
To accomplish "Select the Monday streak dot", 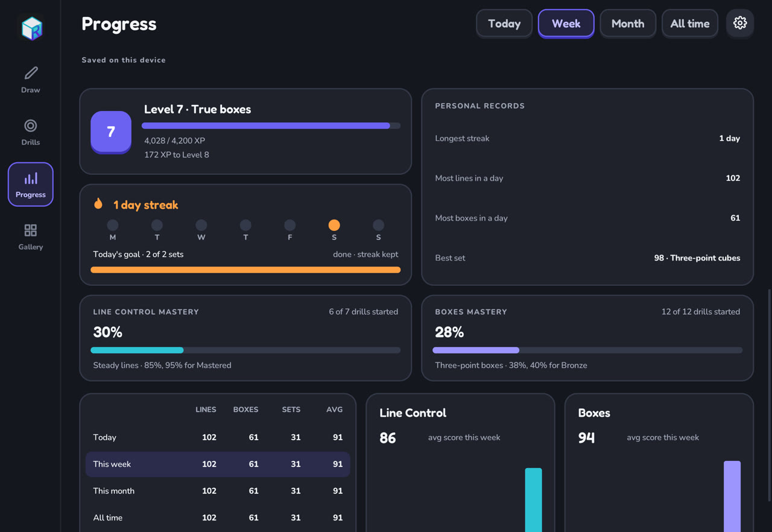I will pos(113,225).
